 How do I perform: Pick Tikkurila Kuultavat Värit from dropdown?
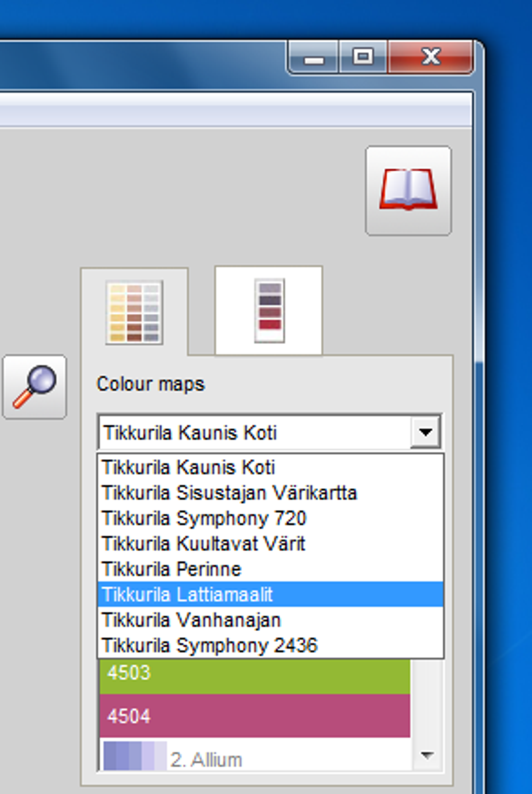pyautogui.click(x=203, y=544)
